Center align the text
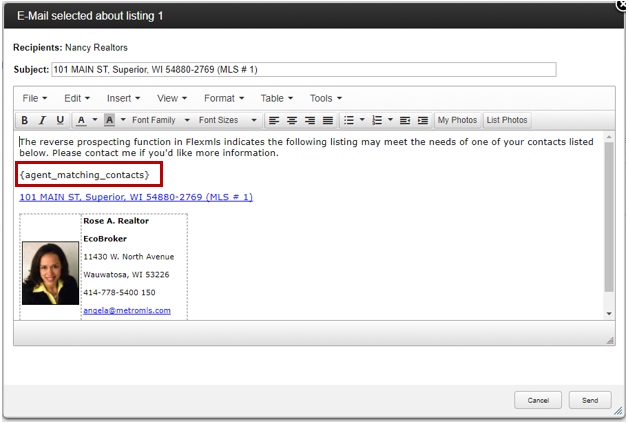Image resolution: width=629 pixels, height=423 pixels. click(x=292, y=120)
